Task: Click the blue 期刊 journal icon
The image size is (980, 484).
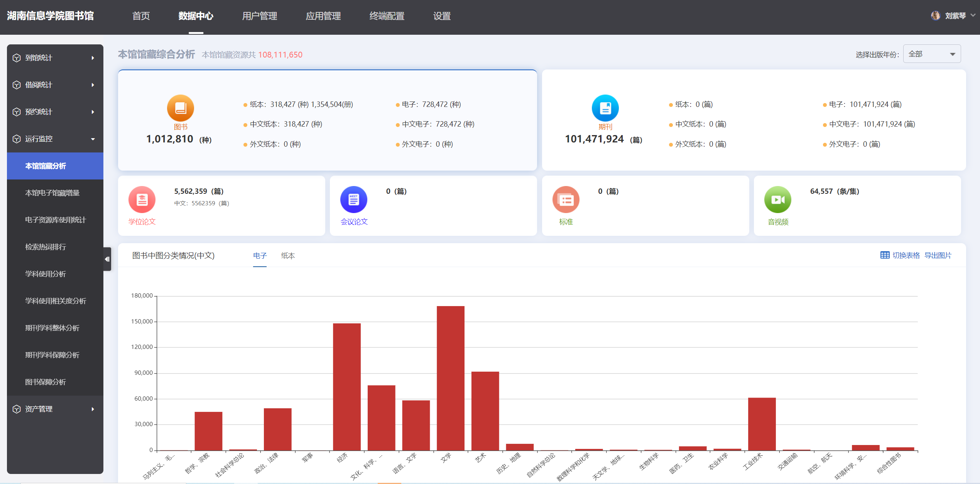Action: point(605,108)
